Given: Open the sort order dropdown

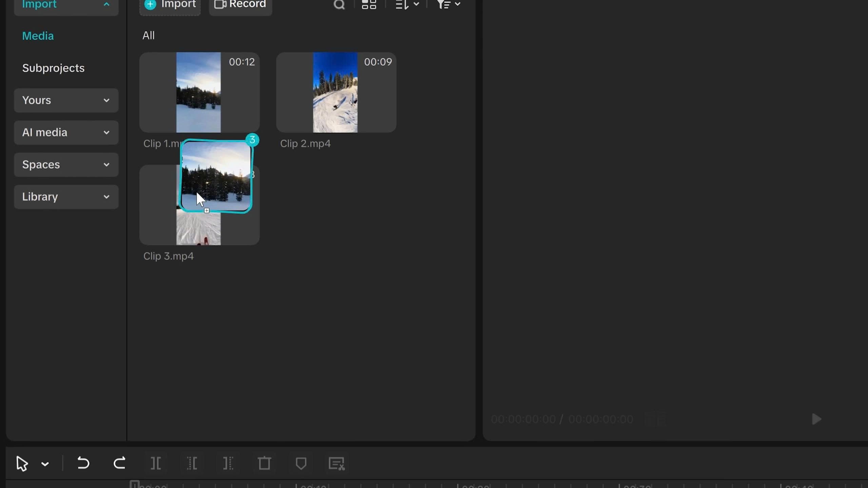Looking at the screenshot, I should click(407, 4).
